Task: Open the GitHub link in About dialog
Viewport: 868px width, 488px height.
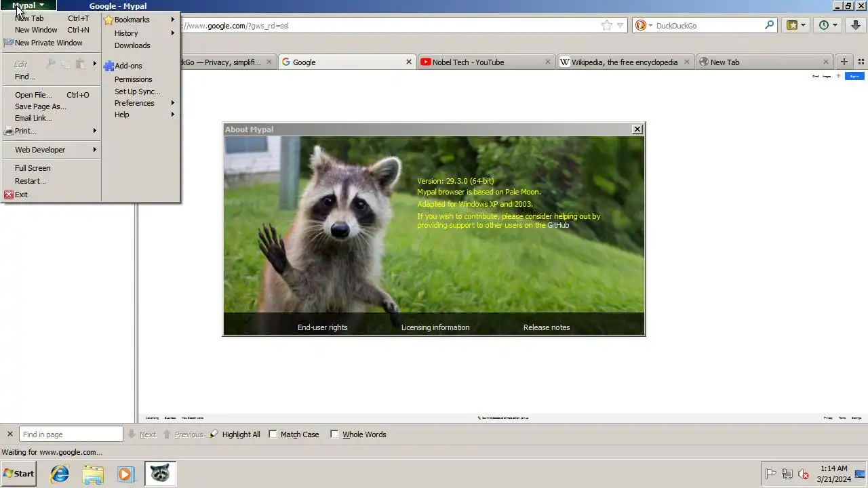Action: pyautogui.click(x=558, y=225)
